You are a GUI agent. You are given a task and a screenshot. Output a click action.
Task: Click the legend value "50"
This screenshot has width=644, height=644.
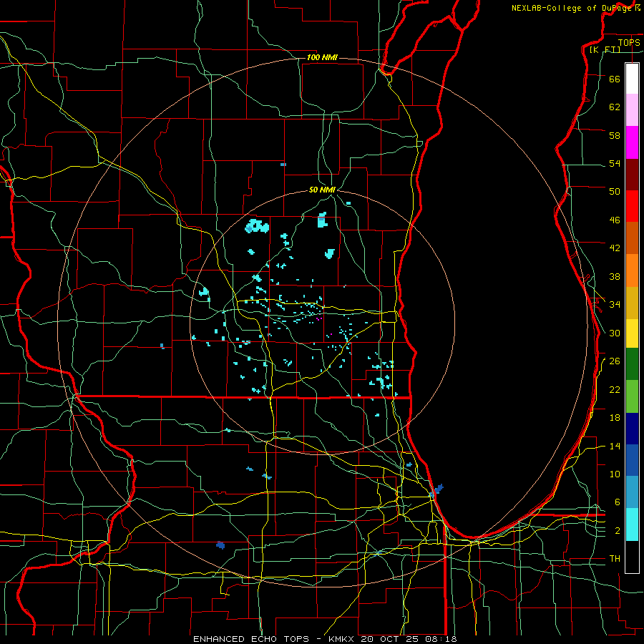(x=615, y=192)
